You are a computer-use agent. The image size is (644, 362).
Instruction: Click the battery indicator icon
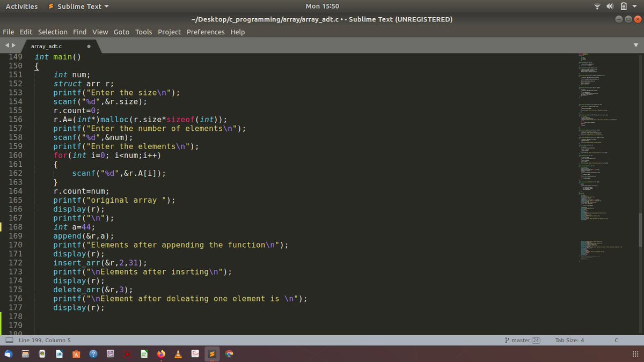(x=624, y=6)
